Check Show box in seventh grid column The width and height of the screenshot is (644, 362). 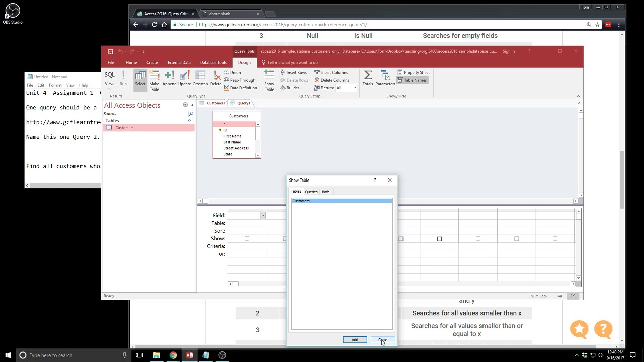(478, 239)
